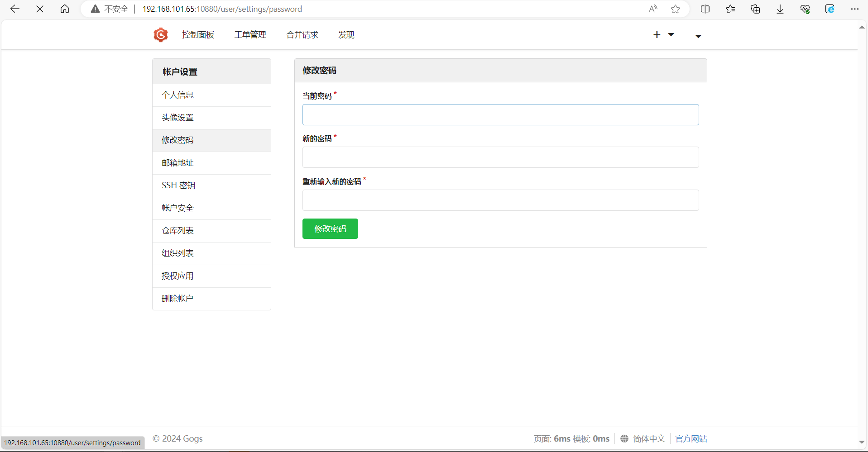This screenshot has width=868, height=452.
Task: Click the scrollbar down arrow
Action: pos(862,442)
